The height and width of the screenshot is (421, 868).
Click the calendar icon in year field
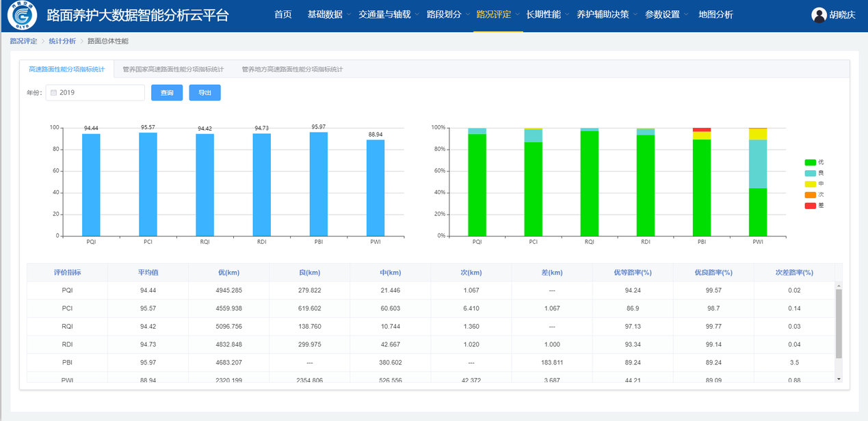click(x=54, y=92)
